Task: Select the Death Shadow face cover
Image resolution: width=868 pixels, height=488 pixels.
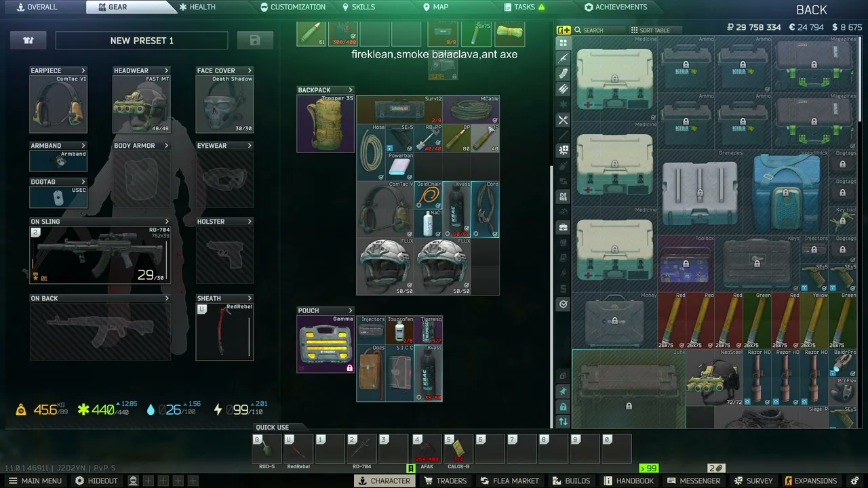Action: pos(224,104)
